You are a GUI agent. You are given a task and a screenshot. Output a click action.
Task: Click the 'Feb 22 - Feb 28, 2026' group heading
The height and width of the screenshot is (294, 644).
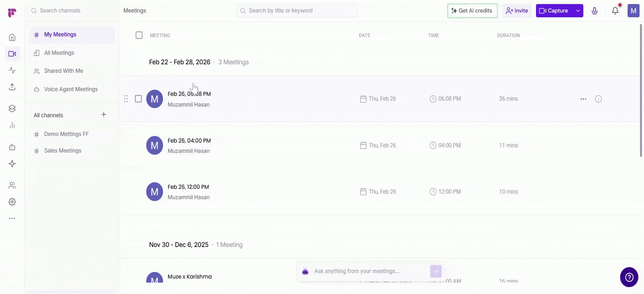pyautogui.click(x=180, y=62)
